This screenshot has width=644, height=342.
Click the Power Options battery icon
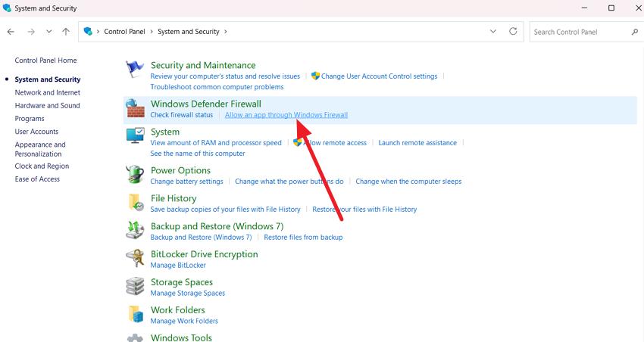pos(135,174)
